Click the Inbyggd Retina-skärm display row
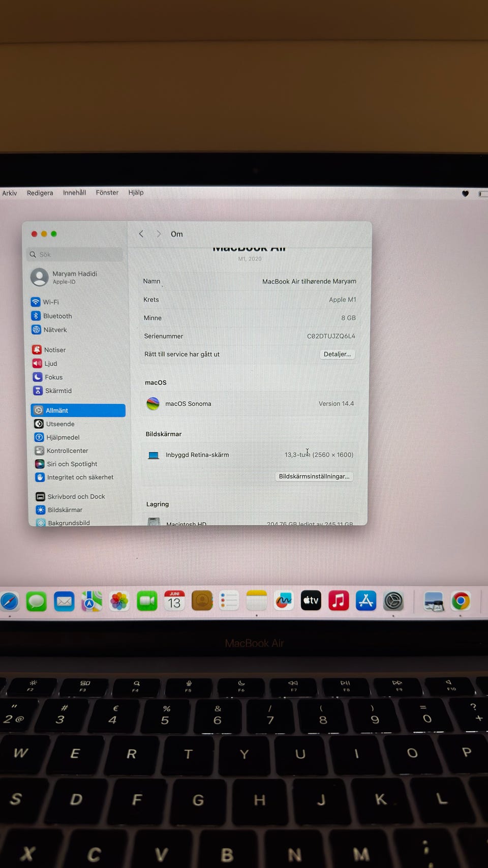The image size is (488, 868). 250,455
